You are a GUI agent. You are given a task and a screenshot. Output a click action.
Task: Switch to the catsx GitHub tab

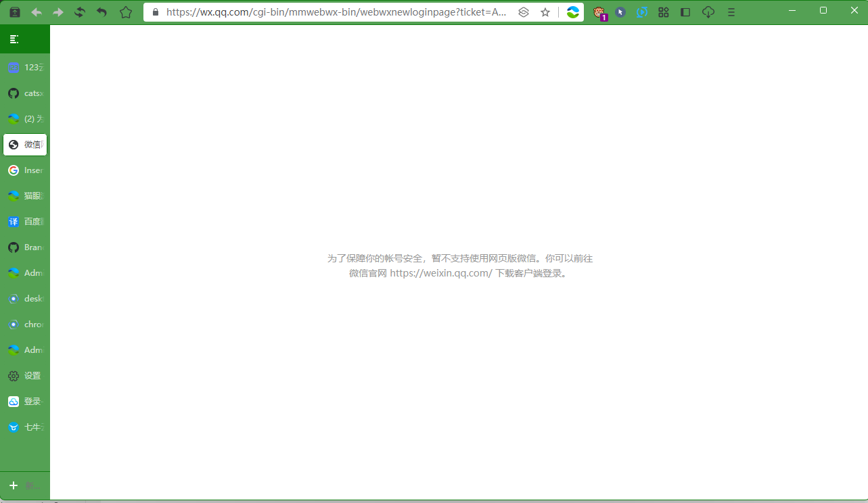click(x=25, y=93)
